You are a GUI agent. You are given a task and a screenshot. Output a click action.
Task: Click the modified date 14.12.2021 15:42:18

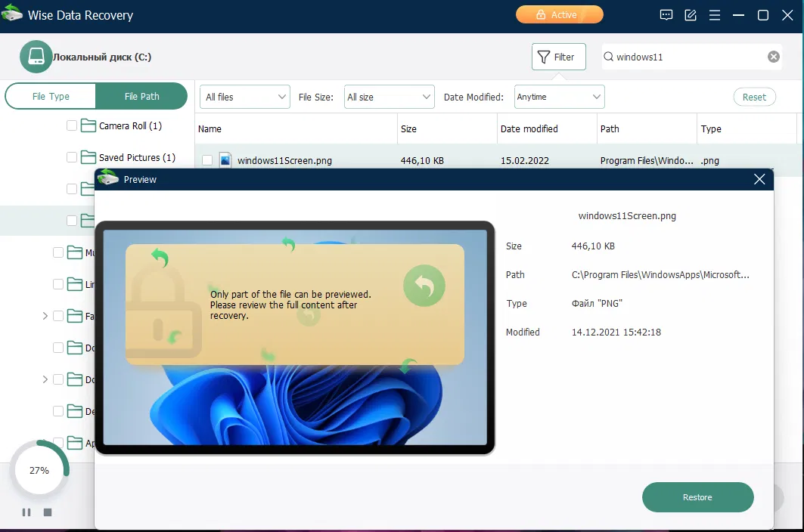tap(616, 332)
